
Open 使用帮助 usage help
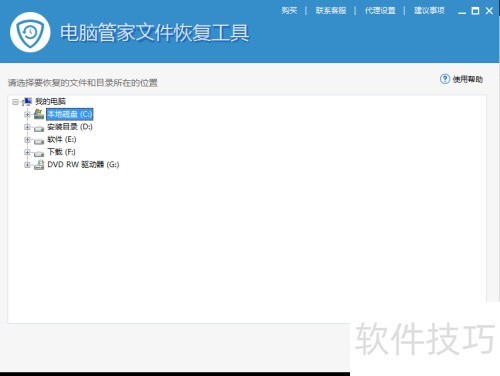coord(468,79)
